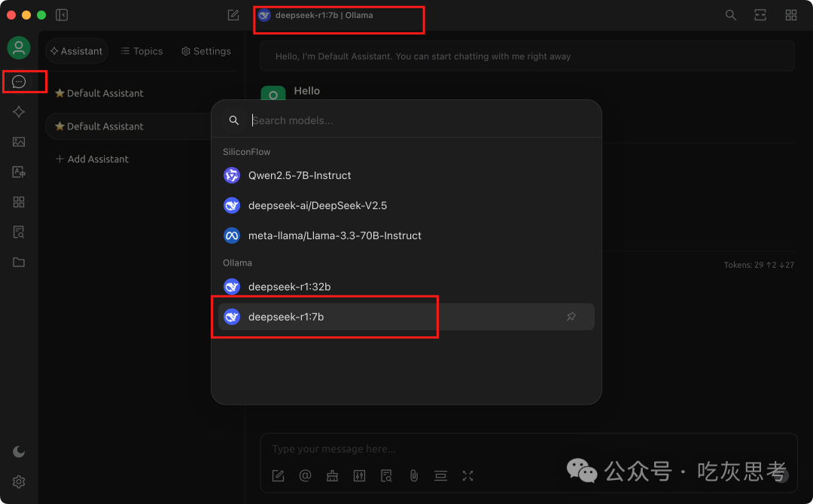Click the knowledge base icon in input toolbar
The image size is (813, 504).
pos(386,475)
